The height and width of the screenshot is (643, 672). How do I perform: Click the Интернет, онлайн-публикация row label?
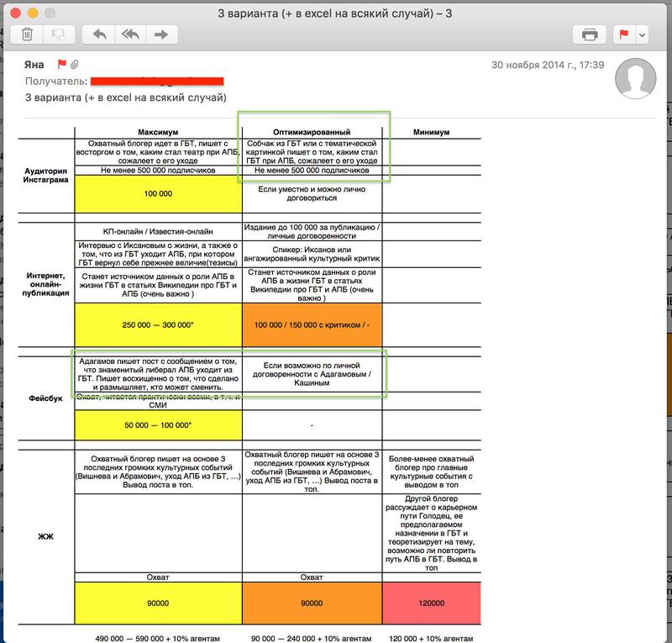click(46, 284)
